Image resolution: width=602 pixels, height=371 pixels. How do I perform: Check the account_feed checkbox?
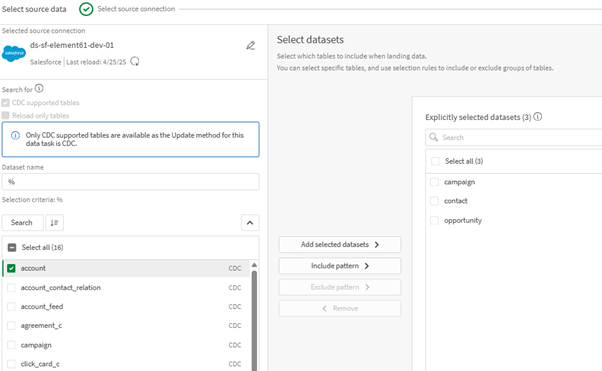[x=11, y=306]
